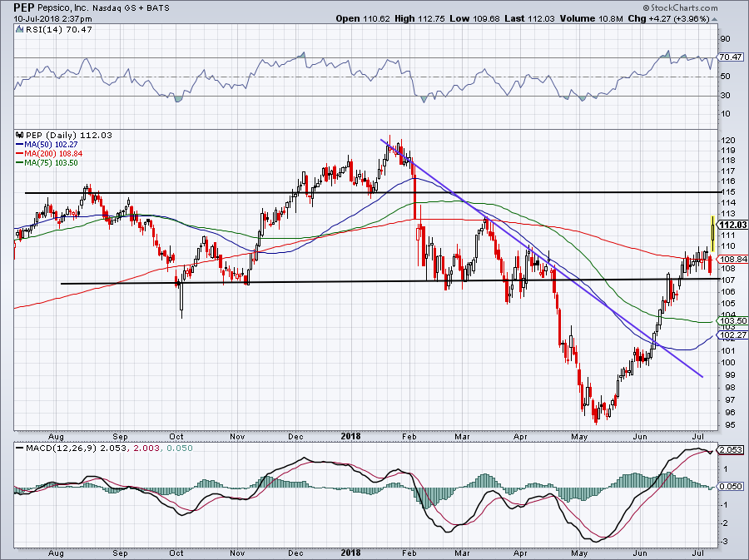Click the 0.050 histogram tag on MACD axis
Viewport: 749px width, 560px height.
(731, 486)
